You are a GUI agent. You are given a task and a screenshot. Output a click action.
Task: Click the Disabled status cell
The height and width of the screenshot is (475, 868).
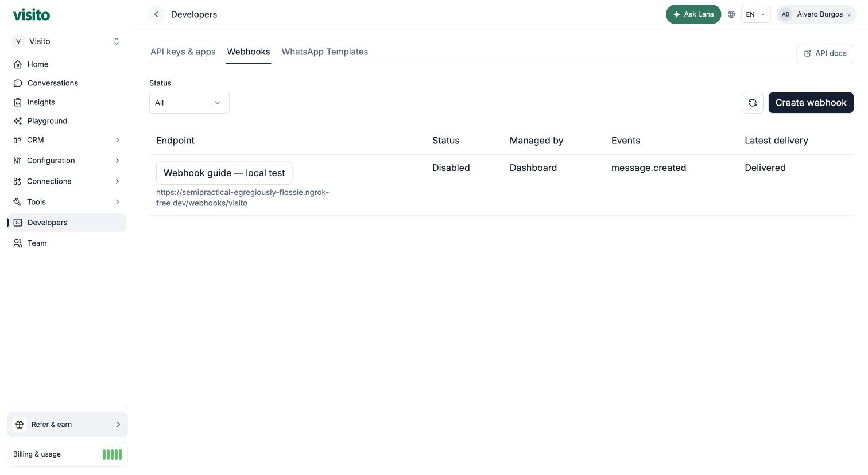(451, 168)
